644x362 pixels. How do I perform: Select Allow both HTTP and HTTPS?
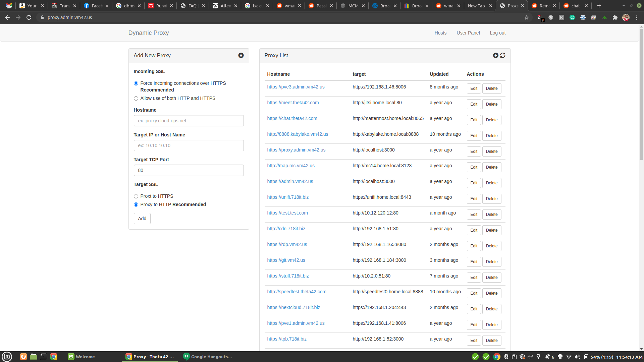tap(136, 98)
